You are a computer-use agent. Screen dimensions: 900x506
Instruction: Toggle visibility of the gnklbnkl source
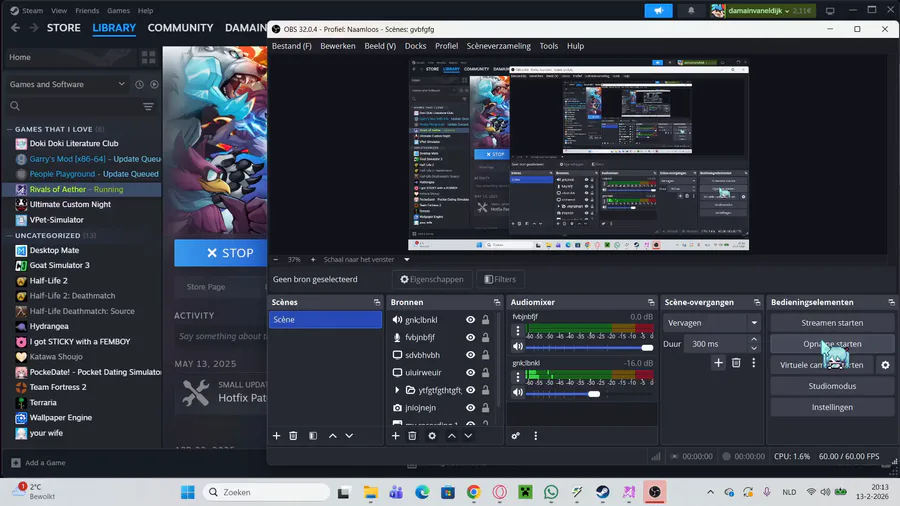click(x=470, y=320)
